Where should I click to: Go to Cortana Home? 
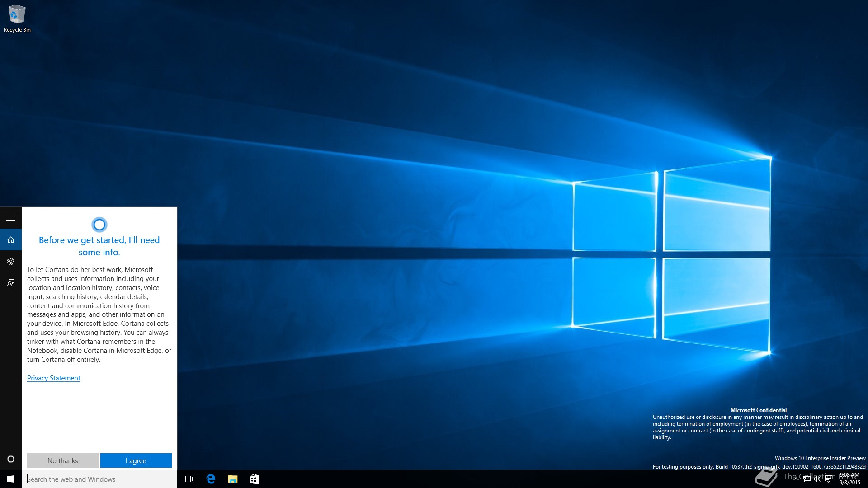click(x=11, y=240)
